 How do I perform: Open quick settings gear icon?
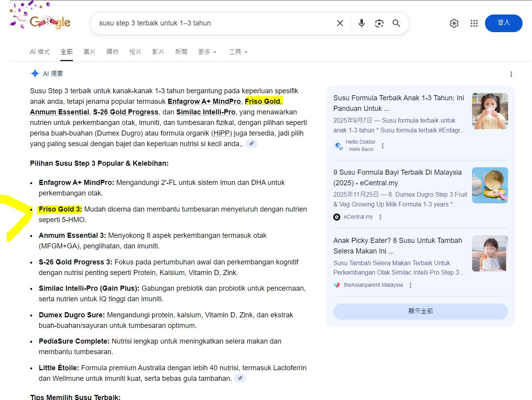[x=454, y=24]
